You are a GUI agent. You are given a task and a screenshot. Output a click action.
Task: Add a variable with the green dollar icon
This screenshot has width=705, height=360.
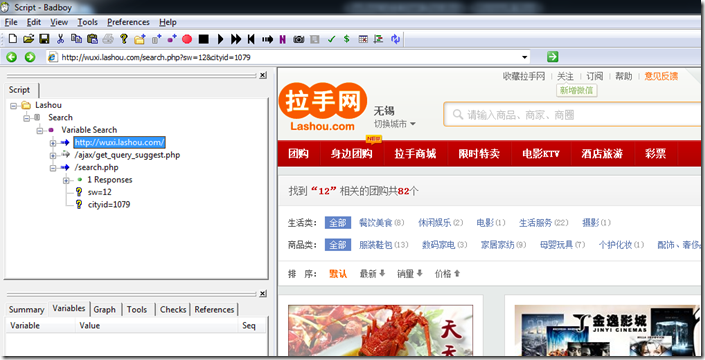point(346,39)
